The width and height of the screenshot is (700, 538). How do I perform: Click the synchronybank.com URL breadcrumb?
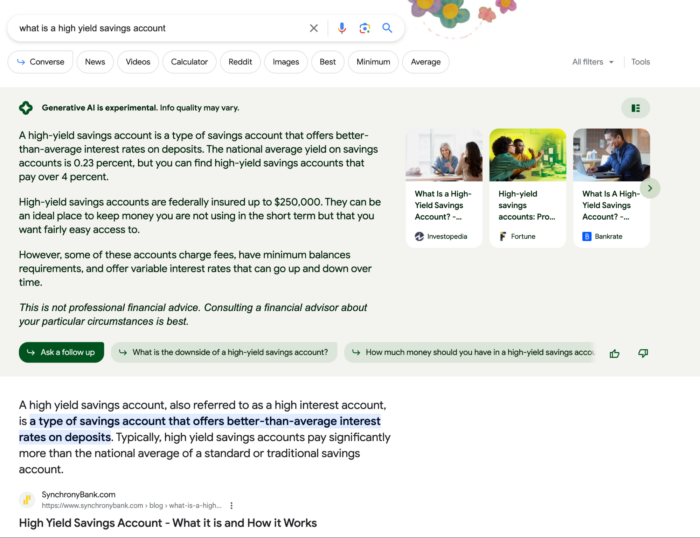pos(131,505)
